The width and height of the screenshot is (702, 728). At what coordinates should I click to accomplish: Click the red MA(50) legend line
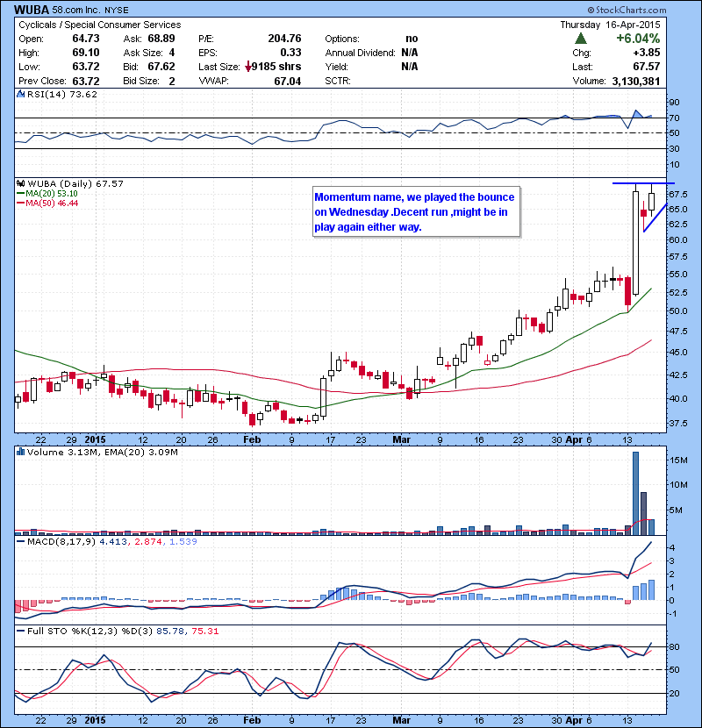(20, 203)
